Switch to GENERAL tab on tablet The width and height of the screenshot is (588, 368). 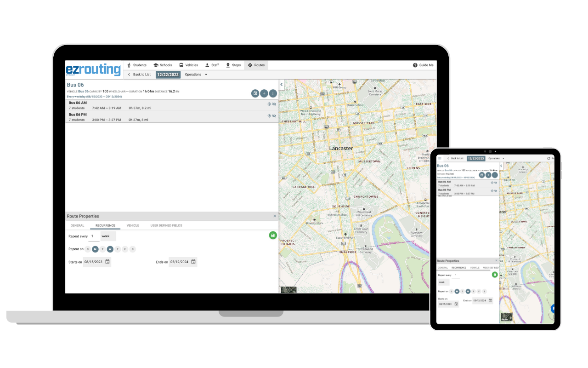(x=443, y=268)
